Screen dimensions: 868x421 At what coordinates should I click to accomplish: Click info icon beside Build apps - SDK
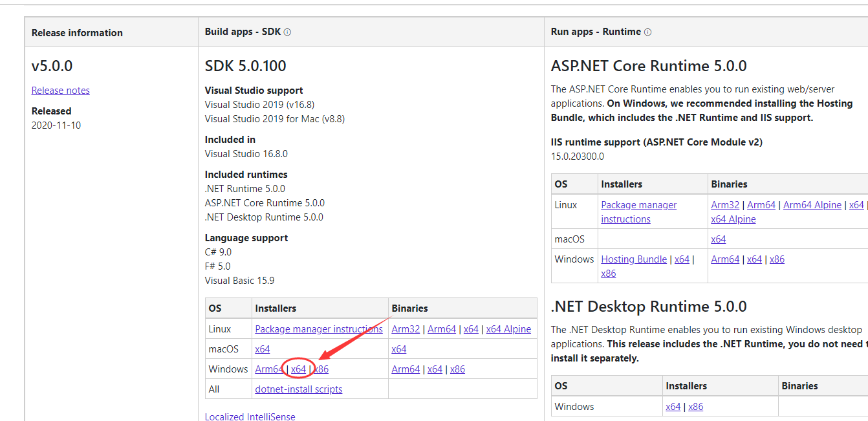click(x=287, y=32)
